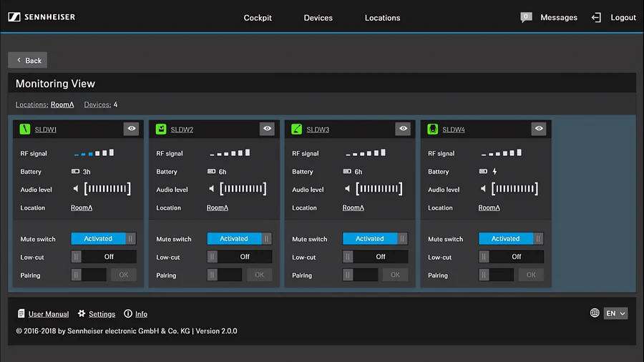Click the User Manual document icon
The width and height of the screenshot is (644, 362).
21,313
